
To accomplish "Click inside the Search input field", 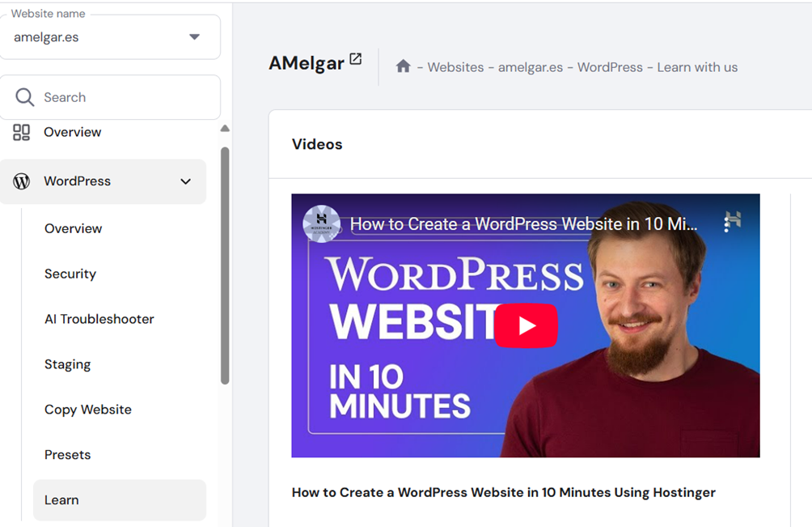I will coord(121,97).
